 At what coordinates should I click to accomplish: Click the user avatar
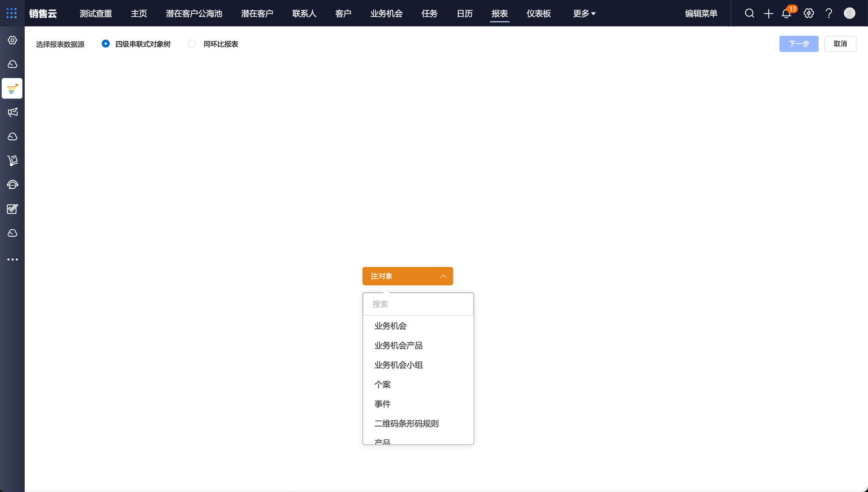(x=849, y=13)
